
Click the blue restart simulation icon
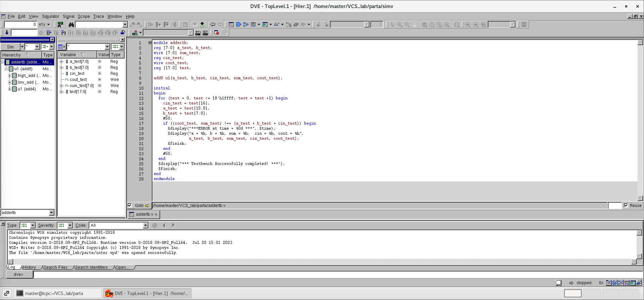click(122, 33)
